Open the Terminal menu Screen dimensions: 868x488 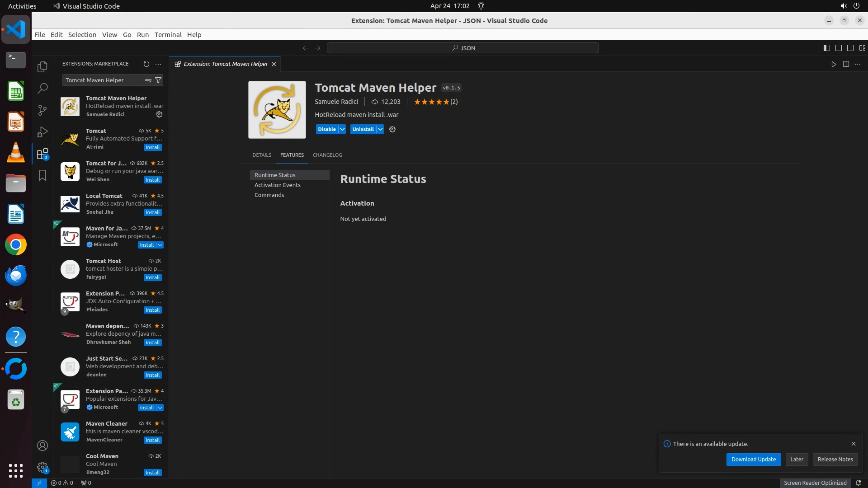coord(168,35)
